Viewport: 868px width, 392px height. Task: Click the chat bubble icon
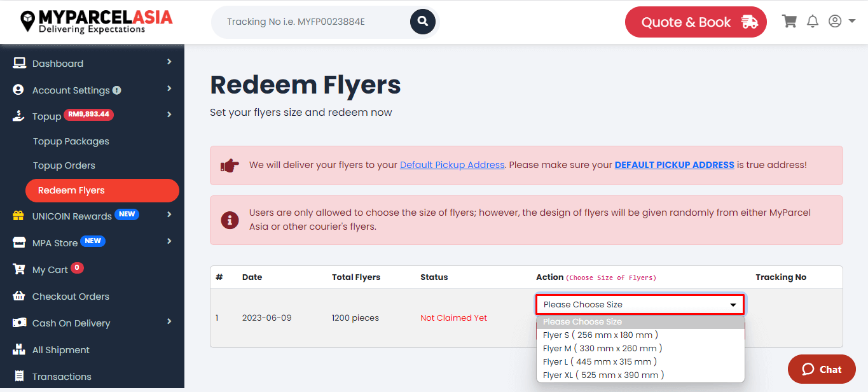[x=808, y=369]
